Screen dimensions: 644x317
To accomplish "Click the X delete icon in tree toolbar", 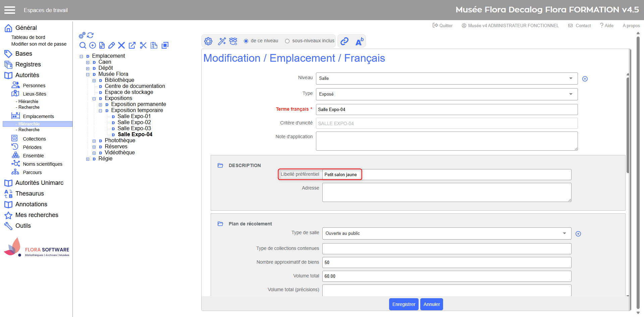I will pos(121,45).
